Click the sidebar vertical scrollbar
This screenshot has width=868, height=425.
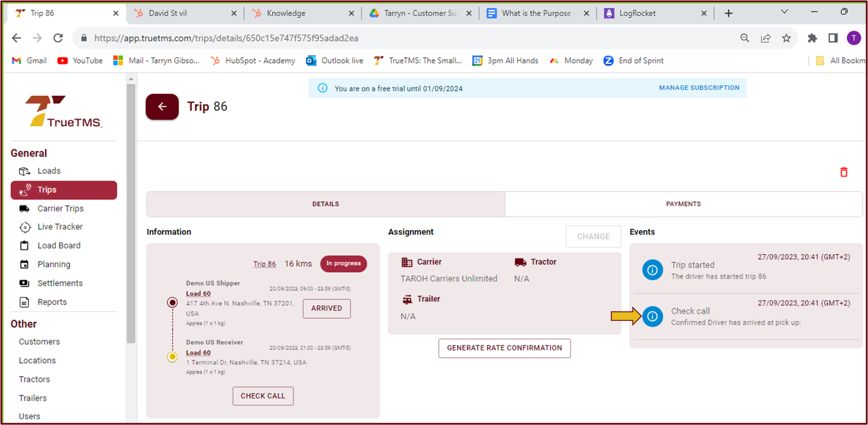click(x=131, y=213)
